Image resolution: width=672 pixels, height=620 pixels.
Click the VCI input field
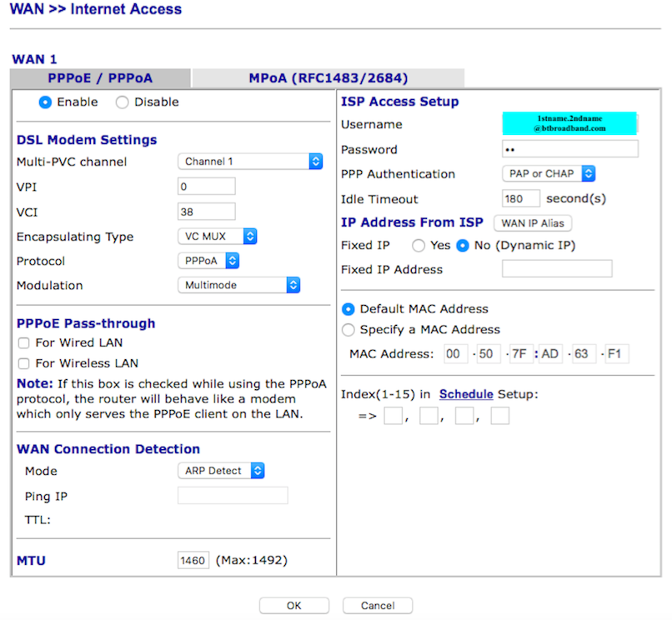pos(207,212)
